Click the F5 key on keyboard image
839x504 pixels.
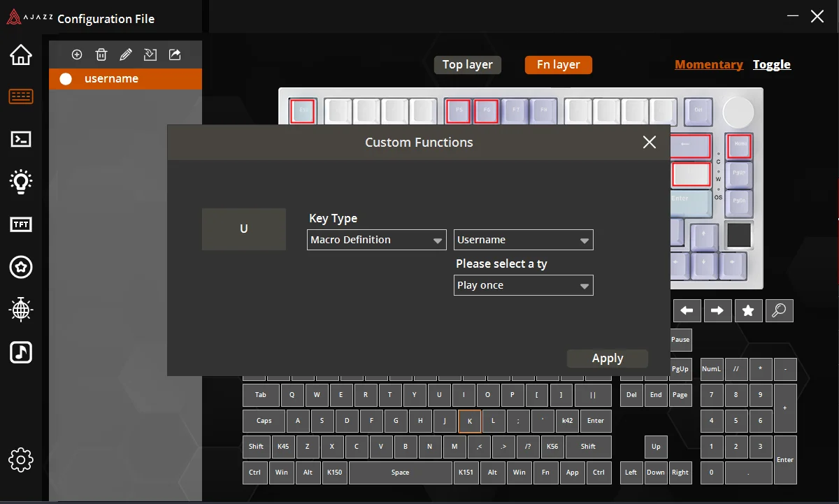[x=459, y=110]
